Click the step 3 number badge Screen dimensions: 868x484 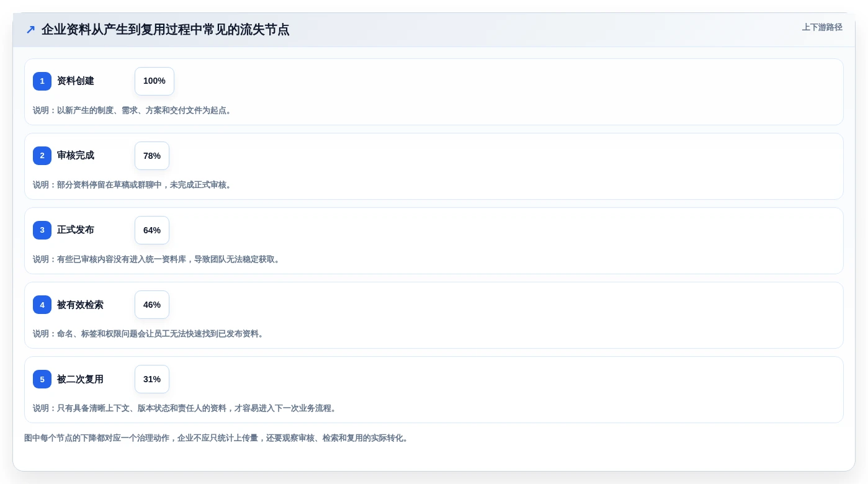[42, 230]
